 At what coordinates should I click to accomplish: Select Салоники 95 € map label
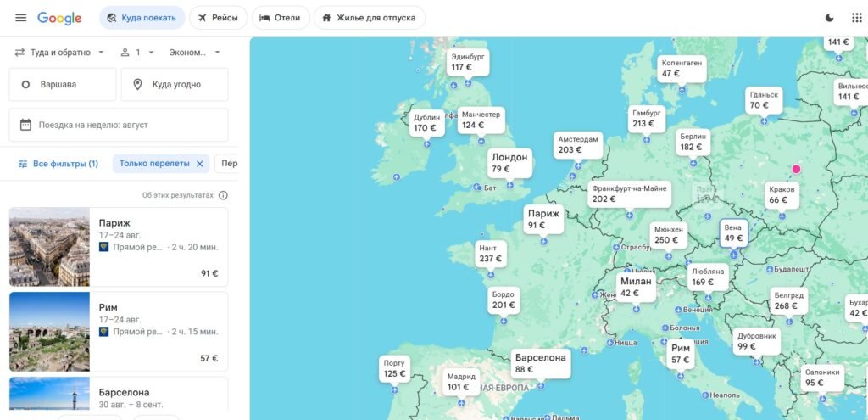point(822,378)
